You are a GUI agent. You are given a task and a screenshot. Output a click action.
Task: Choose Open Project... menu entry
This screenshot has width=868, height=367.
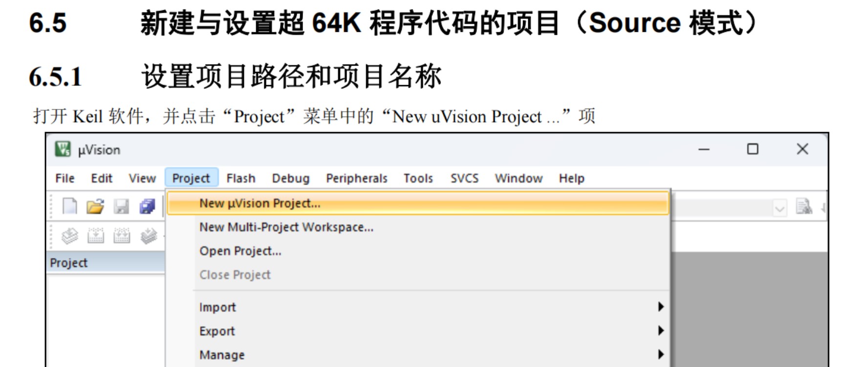418,251
